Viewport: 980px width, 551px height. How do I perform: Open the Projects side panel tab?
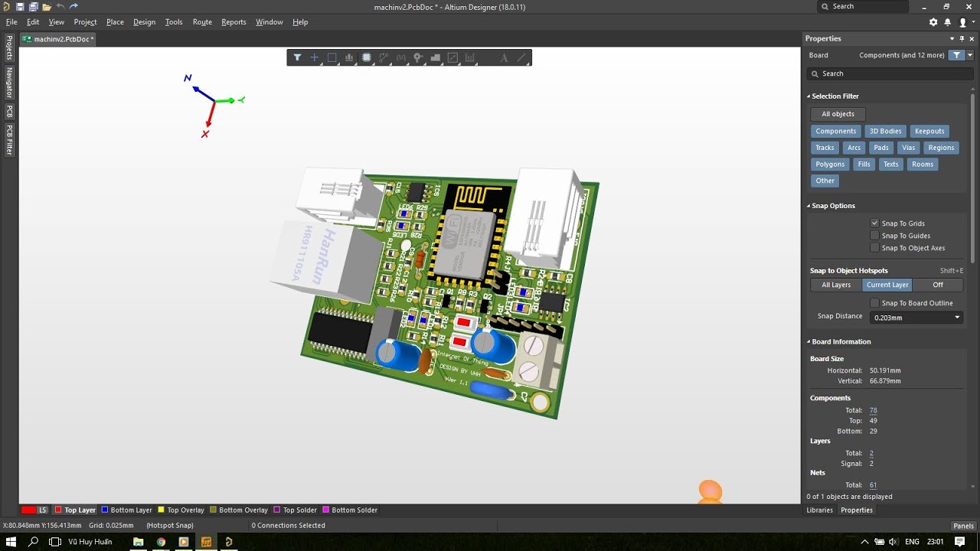click(9, 47)
